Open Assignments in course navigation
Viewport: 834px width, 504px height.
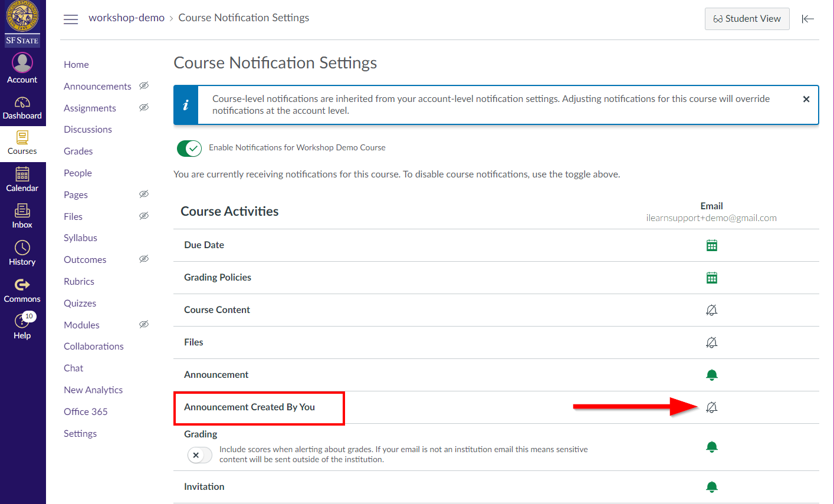click(x=90, y=108)
